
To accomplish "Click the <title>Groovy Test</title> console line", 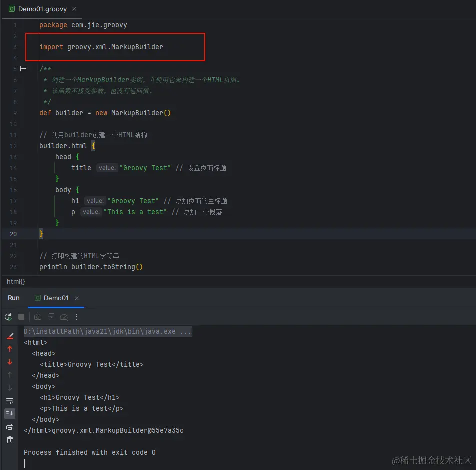I will point(91,364).
